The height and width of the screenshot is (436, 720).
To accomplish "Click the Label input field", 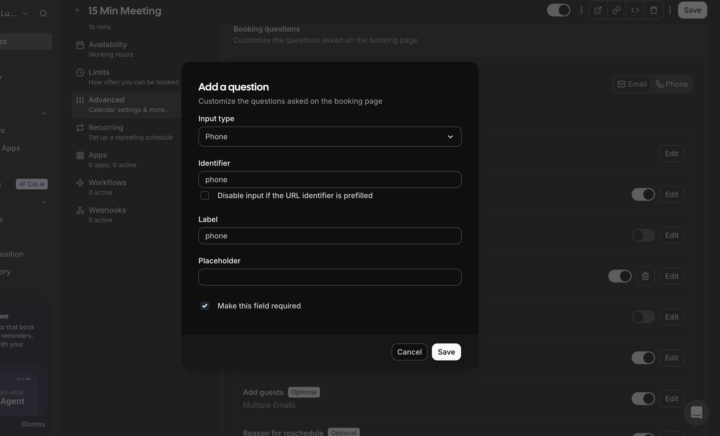I will [x=330, y=236].
